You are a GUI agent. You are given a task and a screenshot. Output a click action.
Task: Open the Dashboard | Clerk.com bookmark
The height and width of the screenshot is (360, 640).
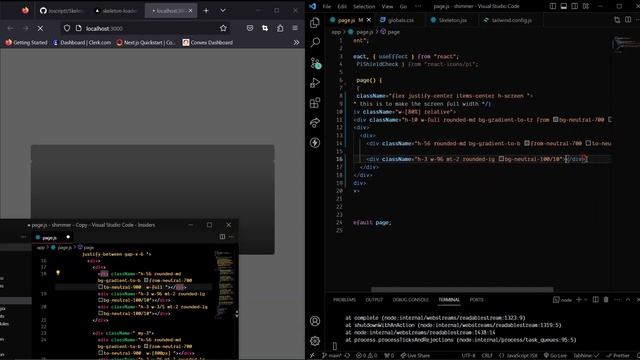(82, 42)
